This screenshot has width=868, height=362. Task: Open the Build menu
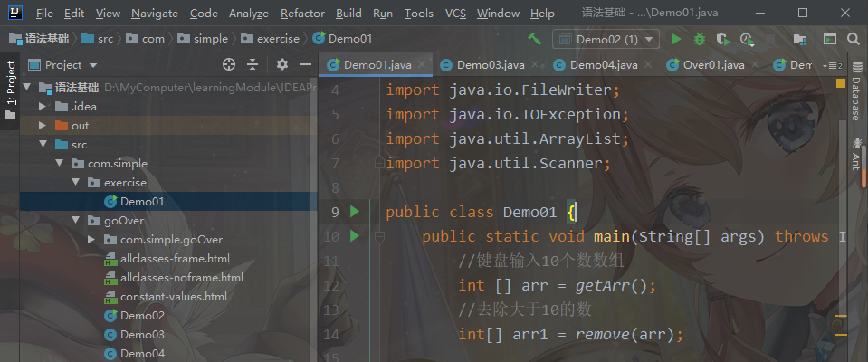tap(348, 14)
